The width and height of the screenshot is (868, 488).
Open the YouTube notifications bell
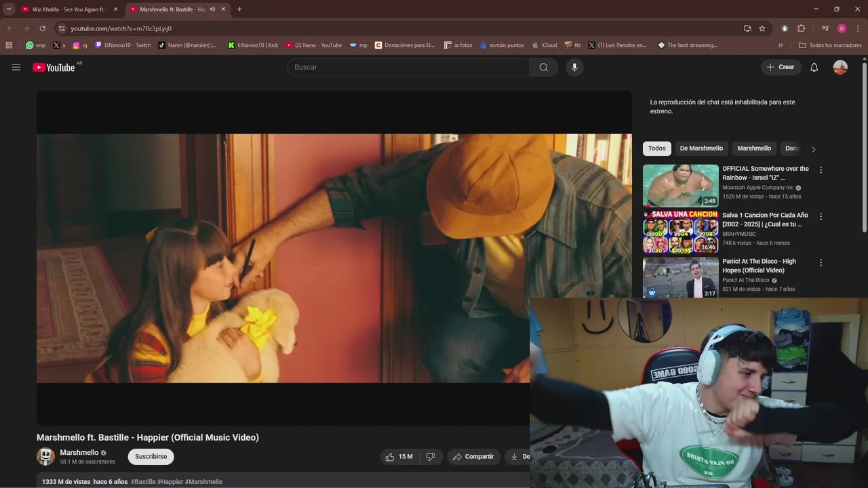coord(814,67)
